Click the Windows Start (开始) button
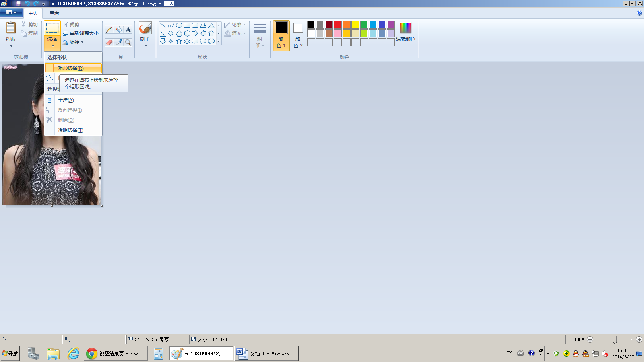644x362 pixels. point(10,354)
